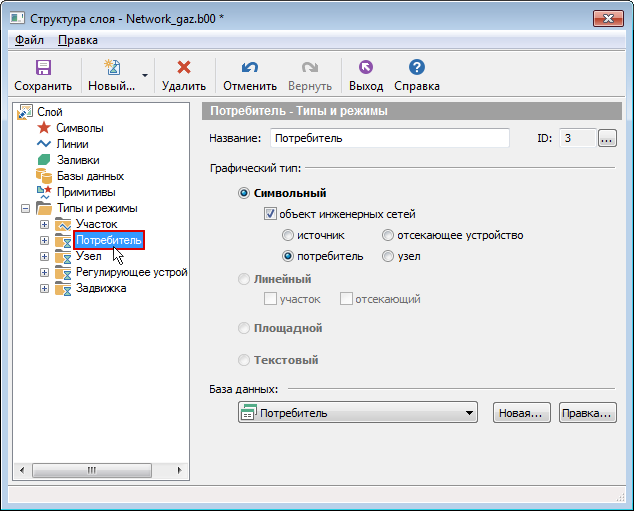The image size is (634, 511).
Task: Click the Undo (Отменить) arrow icon
Action: pyautogui.click(x=250, y=68)
